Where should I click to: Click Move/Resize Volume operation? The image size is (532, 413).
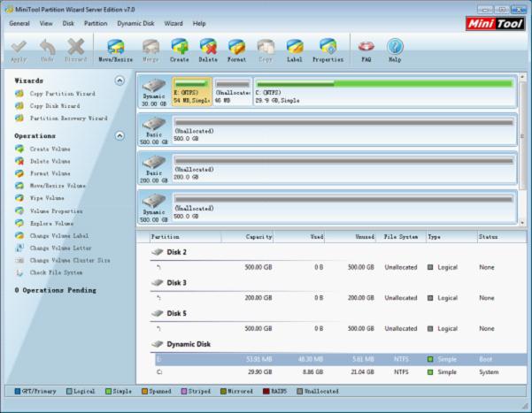tap(58, 186)
